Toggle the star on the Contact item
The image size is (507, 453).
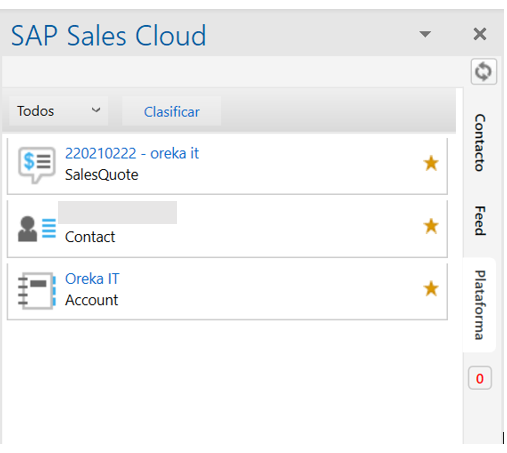click(x=431, y=226)
